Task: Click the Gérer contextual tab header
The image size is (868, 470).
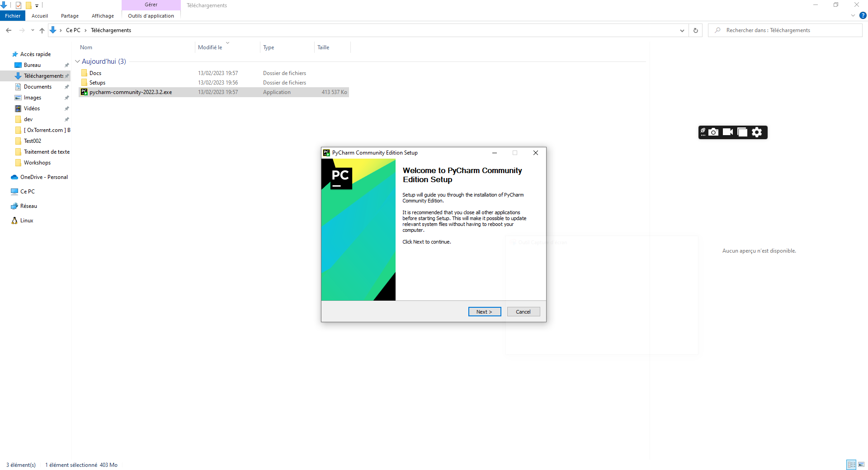Action: click(151, 5)
